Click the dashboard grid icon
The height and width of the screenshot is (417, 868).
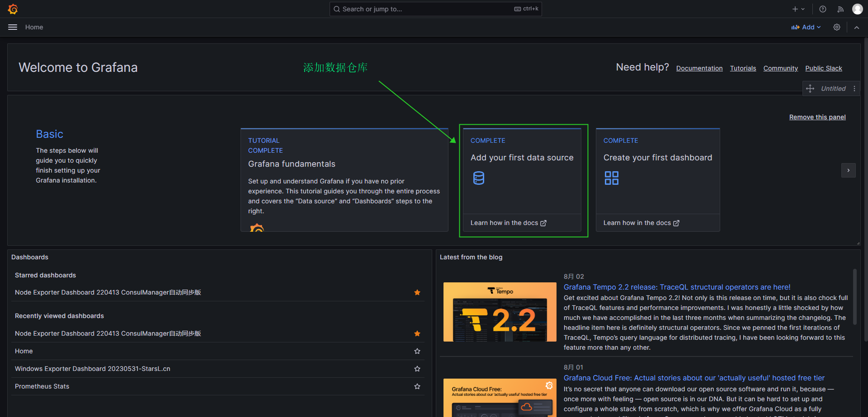pos(611,178)
